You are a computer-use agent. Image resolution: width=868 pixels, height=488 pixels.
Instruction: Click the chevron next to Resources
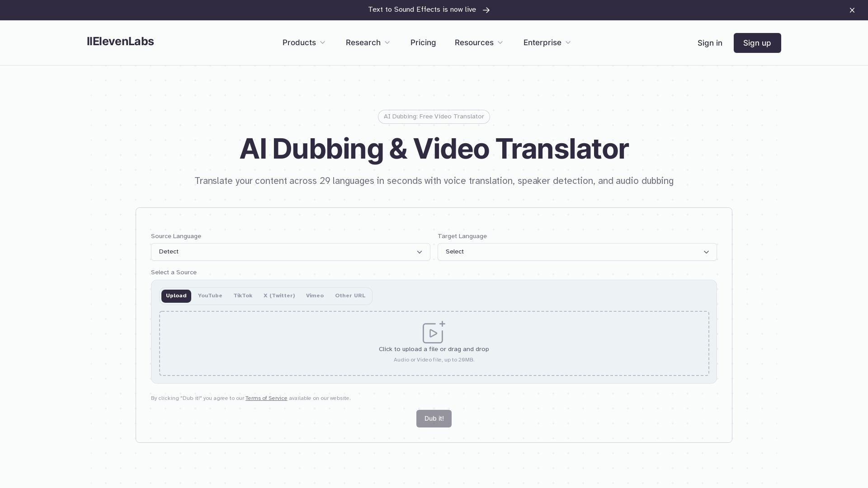(500, 42)
